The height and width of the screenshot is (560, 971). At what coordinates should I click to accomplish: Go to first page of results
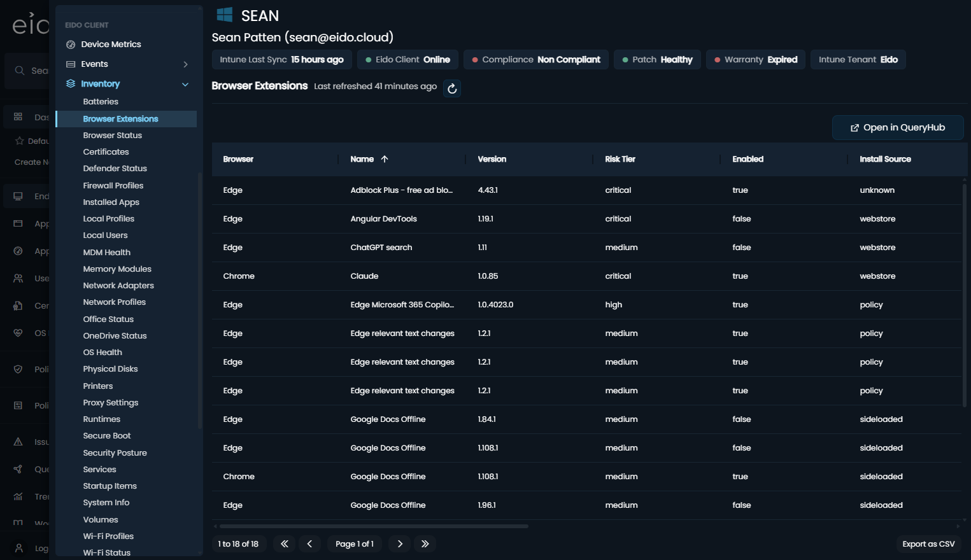click(x=285, y=543)
